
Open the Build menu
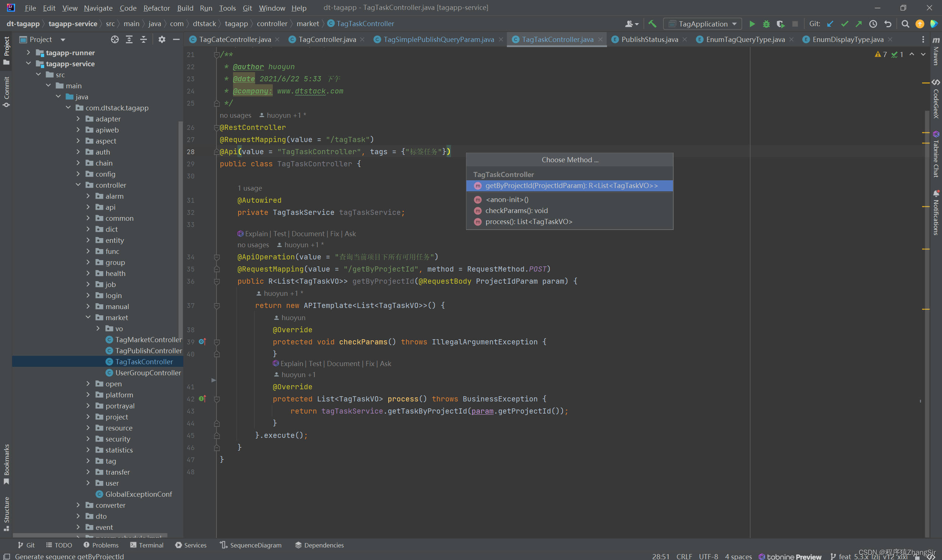pos(185,8)
